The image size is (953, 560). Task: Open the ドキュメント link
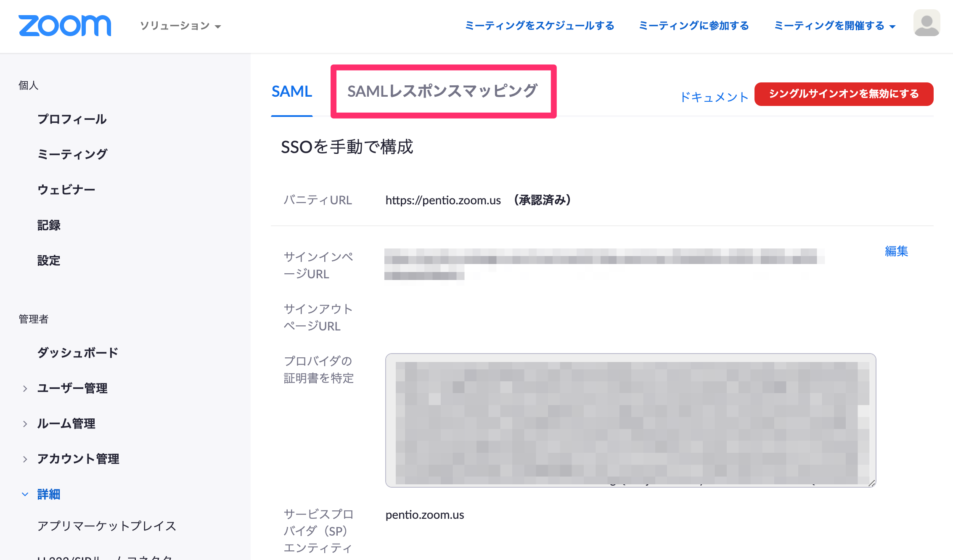(x=714, y=97)
